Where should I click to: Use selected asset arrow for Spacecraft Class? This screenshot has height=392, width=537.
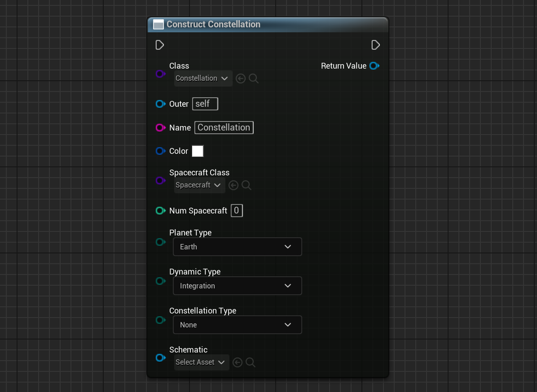click(233, 185)
